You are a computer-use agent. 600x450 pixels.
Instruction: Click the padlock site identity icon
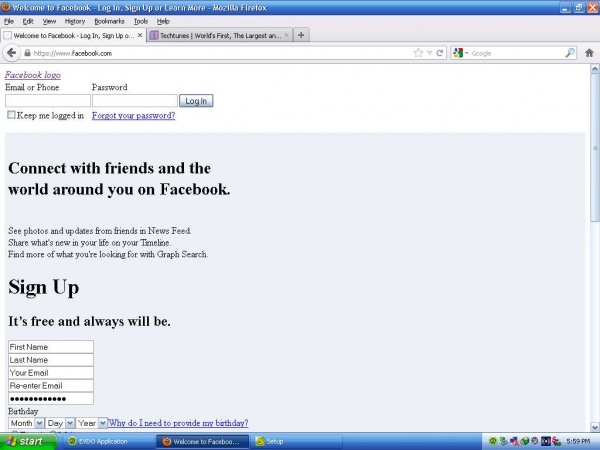pyautogui.click(x=27, y=53)
